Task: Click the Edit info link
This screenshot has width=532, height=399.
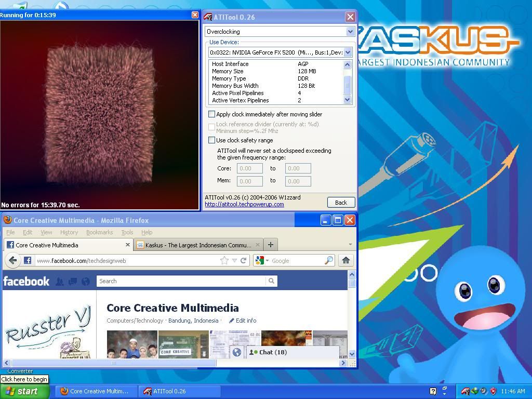Action: point(246,321)
